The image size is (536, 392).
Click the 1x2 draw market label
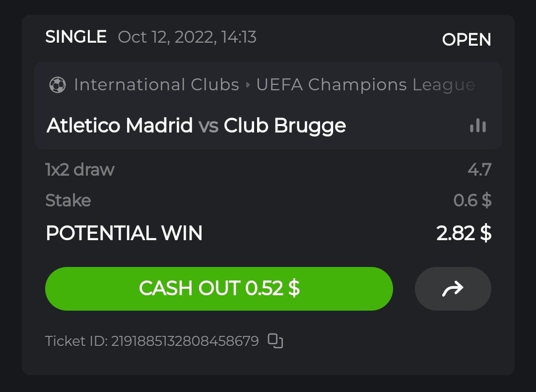point(80,170)
